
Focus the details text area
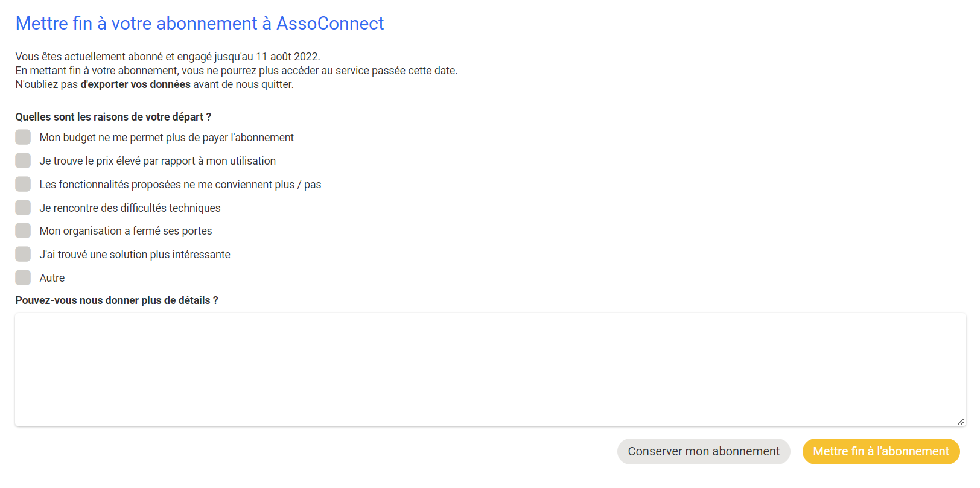[491, 370]
